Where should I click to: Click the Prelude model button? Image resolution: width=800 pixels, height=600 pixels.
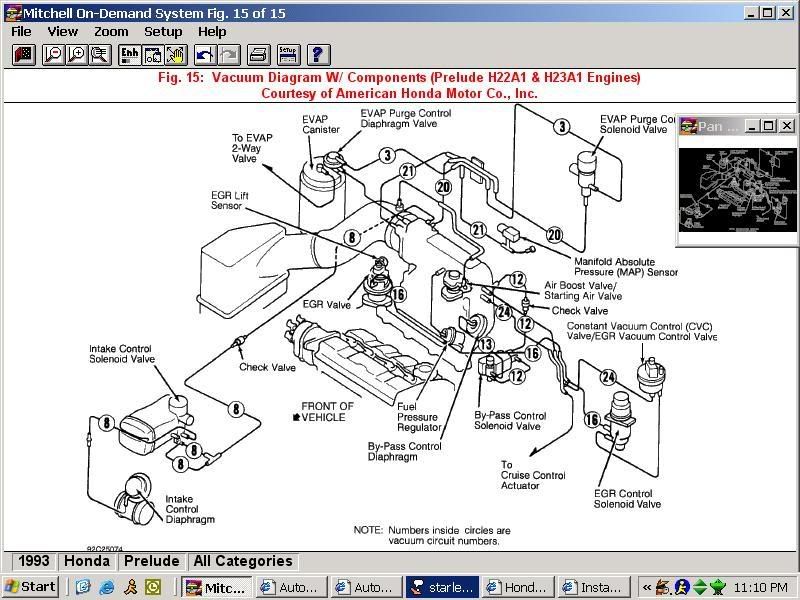151,561
